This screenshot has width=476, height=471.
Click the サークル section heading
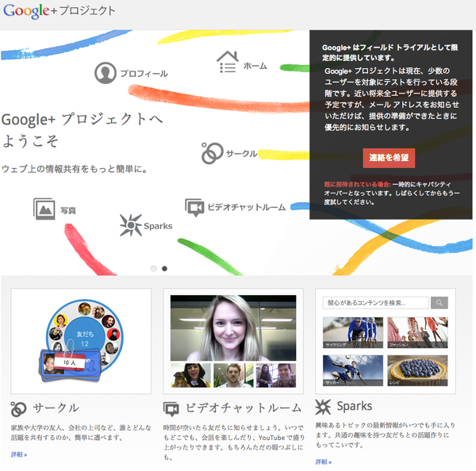pos(56,408)
